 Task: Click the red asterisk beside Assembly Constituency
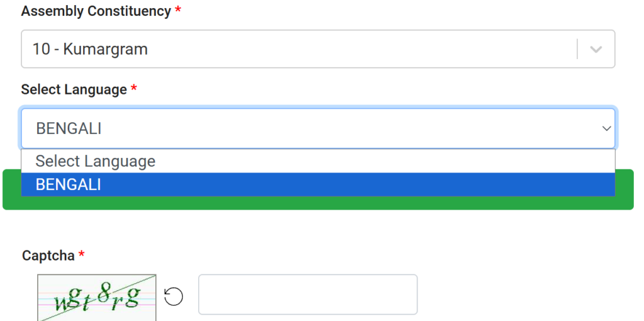tap(178, 11)
